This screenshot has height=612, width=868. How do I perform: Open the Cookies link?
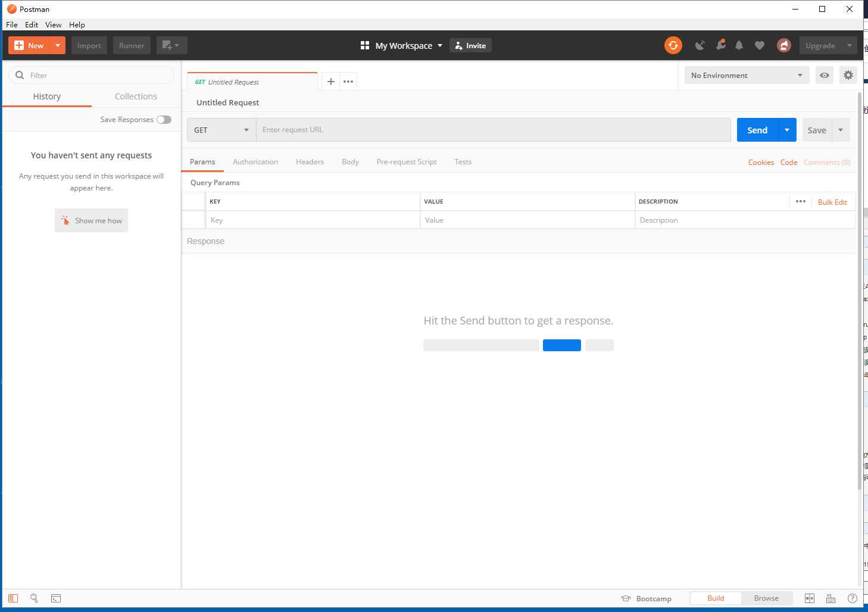pos(761,162)
